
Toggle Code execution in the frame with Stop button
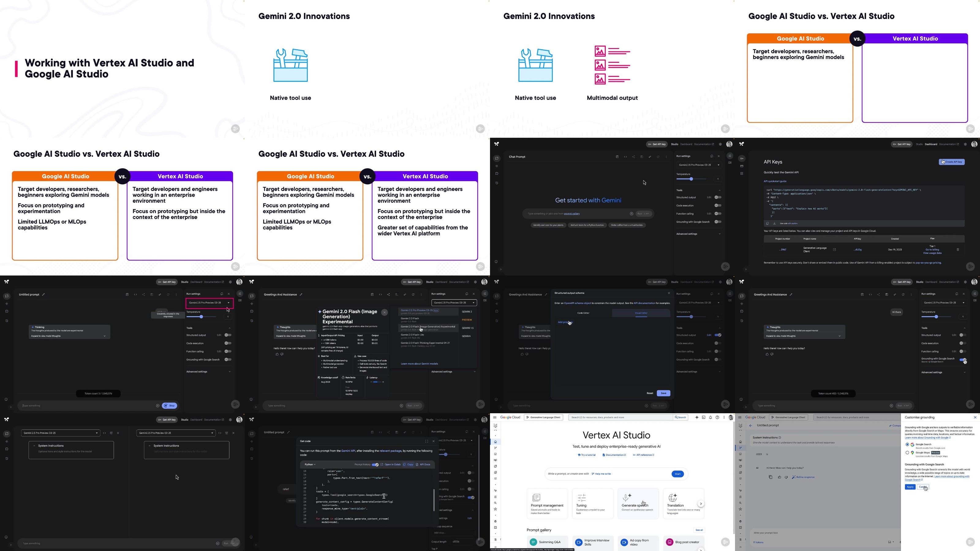click(x=228, y=343)
